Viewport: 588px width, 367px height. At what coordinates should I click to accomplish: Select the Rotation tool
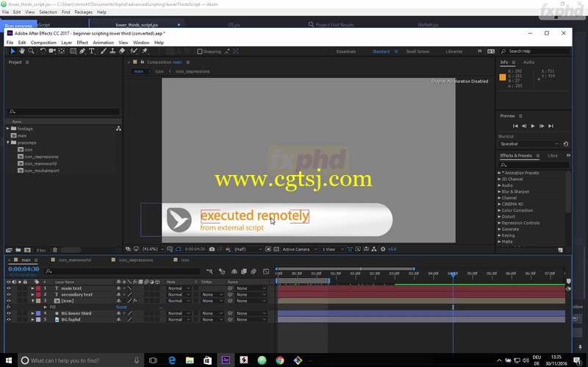click(x=43, y=51)
